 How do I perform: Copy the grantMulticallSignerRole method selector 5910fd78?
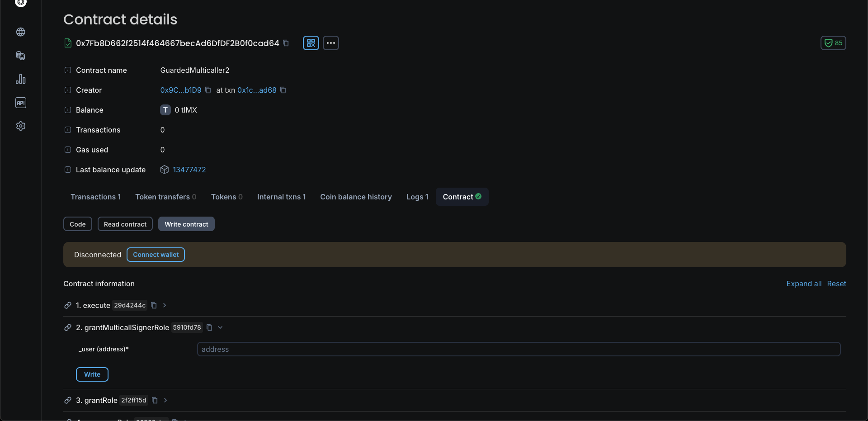[209, 327]
